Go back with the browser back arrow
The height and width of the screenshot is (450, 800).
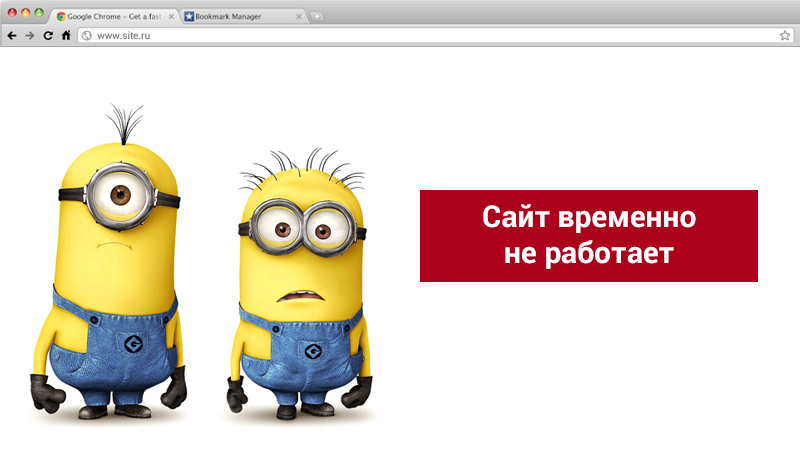(x=12, y=36)
